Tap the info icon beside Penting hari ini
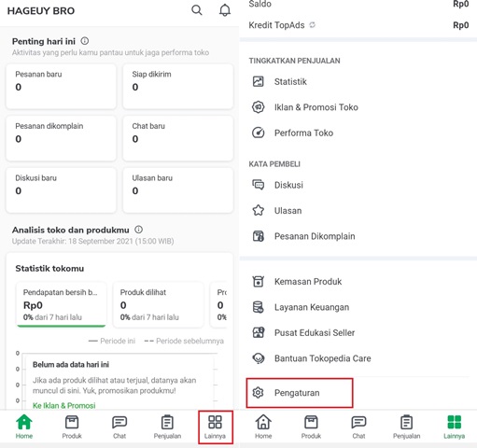 pos(85,41)
